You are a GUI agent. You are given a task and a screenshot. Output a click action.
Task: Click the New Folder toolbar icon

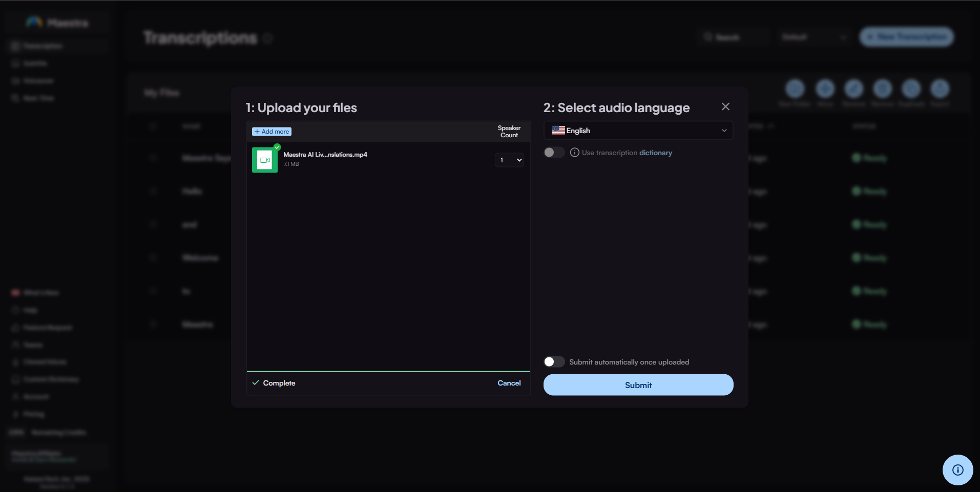795,89
